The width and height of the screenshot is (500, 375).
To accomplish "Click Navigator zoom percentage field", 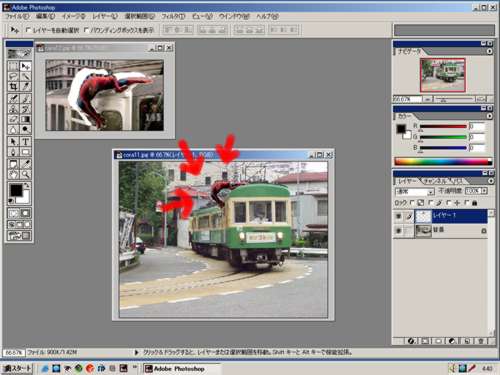I will point(407,99).
